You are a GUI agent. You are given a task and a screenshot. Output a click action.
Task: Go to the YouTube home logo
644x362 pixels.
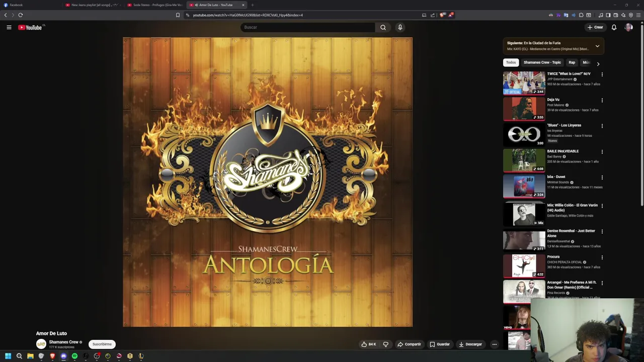[30, 28]
